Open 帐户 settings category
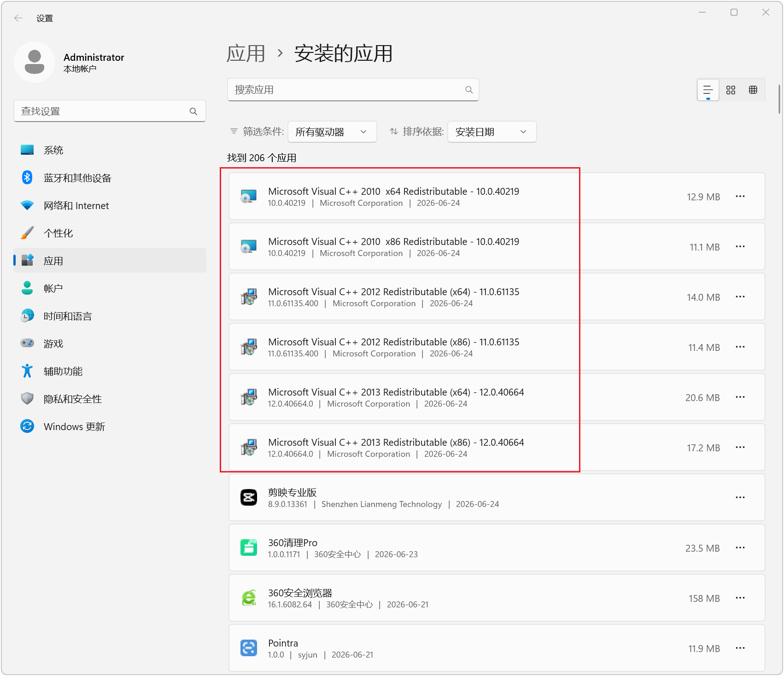784x676 pixels. (x=110, y=288)
